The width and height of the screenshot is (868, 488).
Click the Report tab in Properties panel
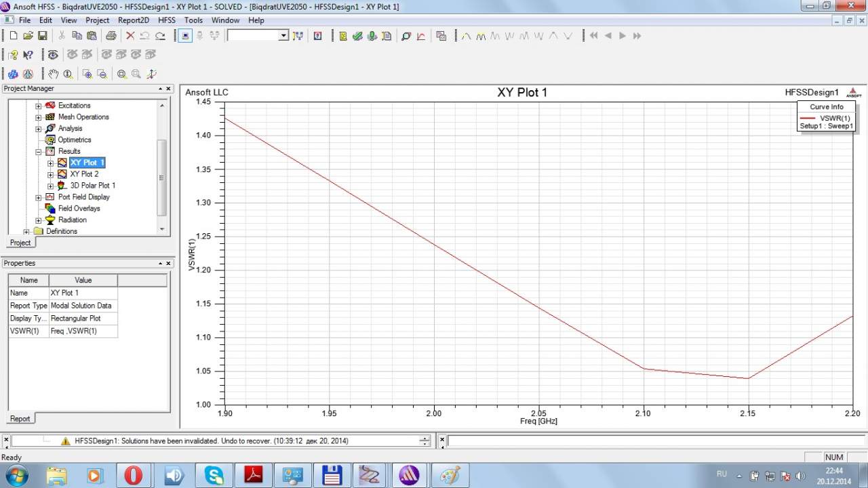coord(20,418)
